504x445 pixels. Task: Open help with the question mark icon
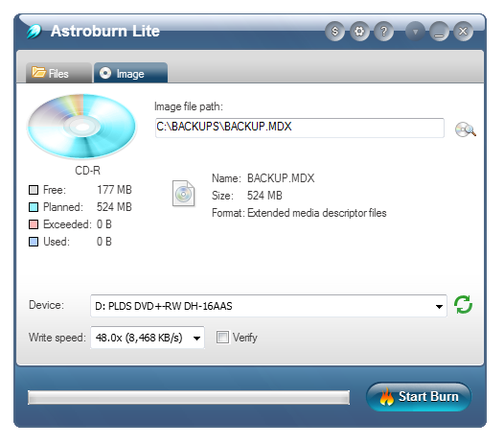pyautogui.click(x=383, y=32)
